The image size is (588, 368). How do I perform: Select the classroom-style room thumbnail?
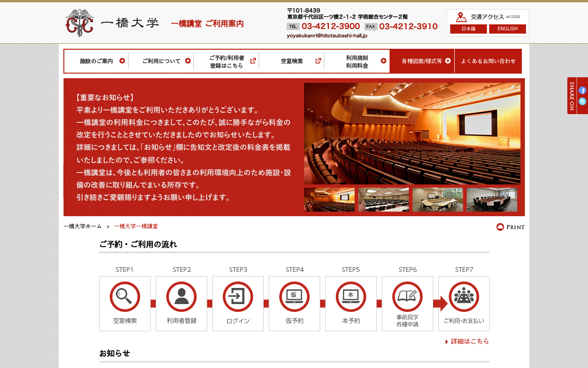[384, 200]
